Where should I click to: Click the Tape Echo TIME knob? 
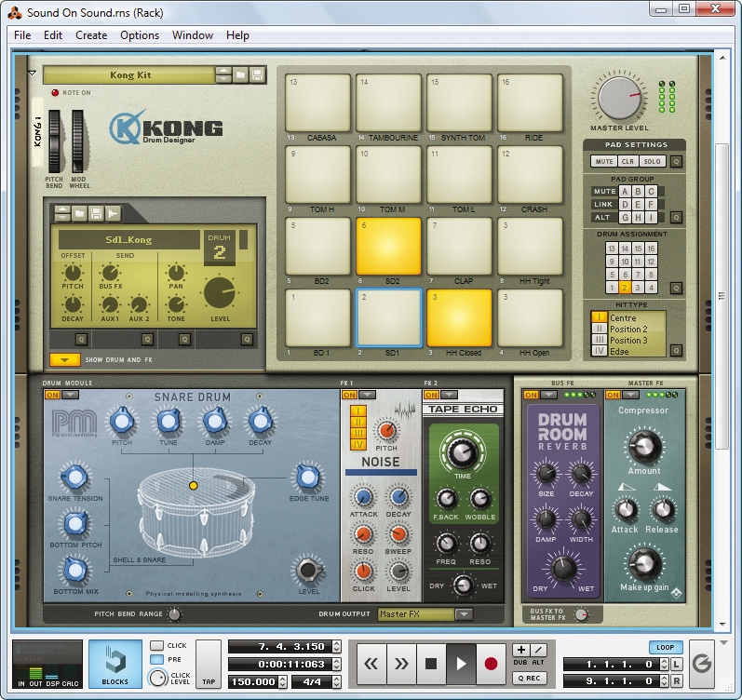point(463,452)
